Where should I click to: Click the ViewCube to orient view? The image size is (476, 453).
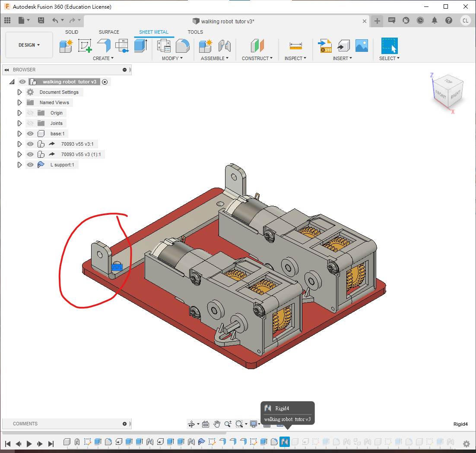[x=447, y=90]
